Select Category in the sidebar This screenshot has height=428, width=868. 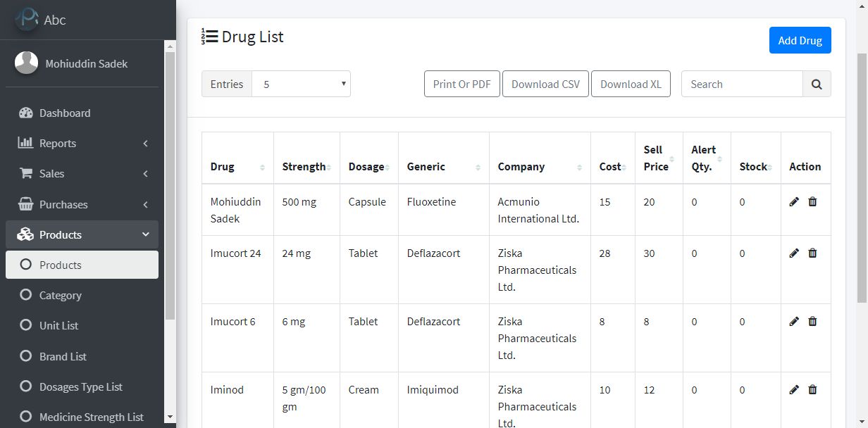[x=61, y=296]
